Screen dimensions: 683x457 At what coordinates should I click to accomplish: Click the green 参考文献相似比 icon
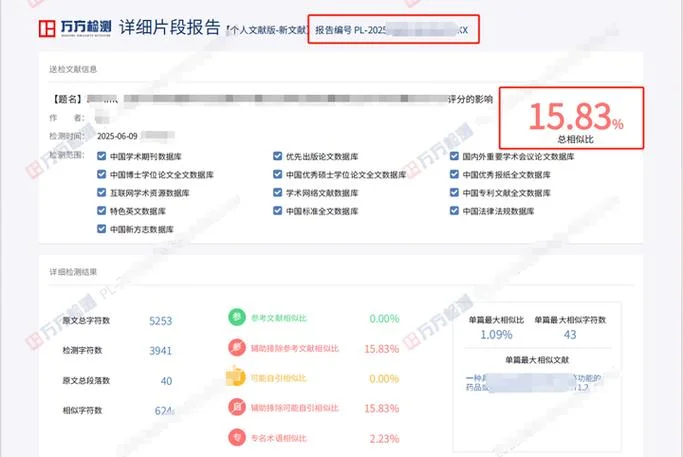[237, 317]
